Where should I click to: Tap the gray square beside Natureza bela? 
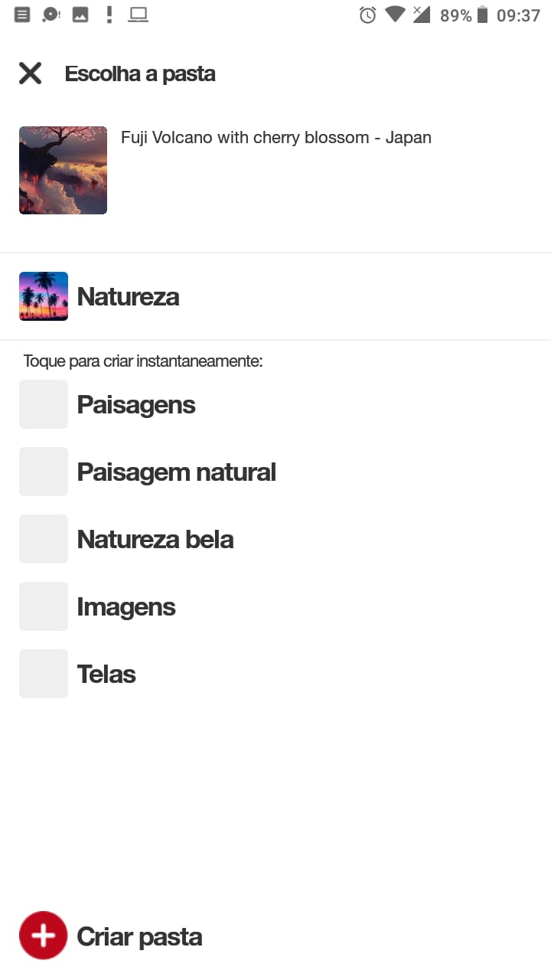pyautogui.click(x=44, y=539)
